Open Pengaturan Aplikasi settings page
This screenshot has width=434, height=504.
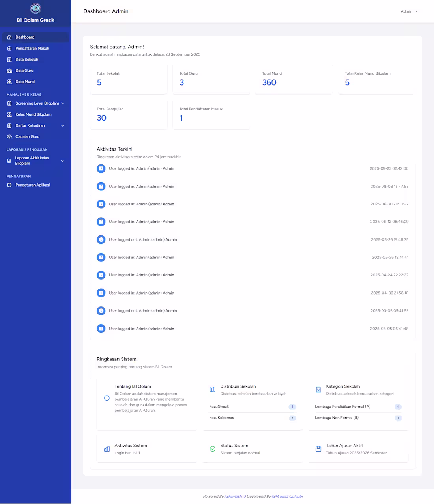36,185
